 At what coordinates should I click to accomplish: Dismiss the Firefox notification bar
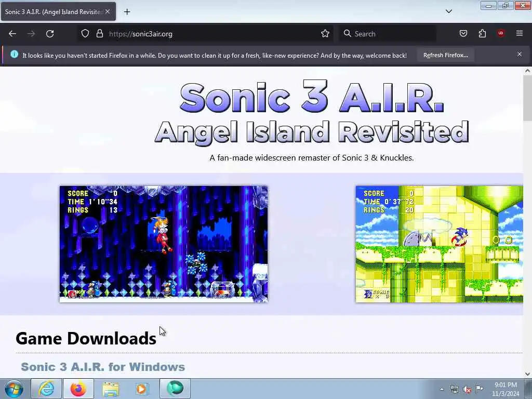click(x=519, y=54)
